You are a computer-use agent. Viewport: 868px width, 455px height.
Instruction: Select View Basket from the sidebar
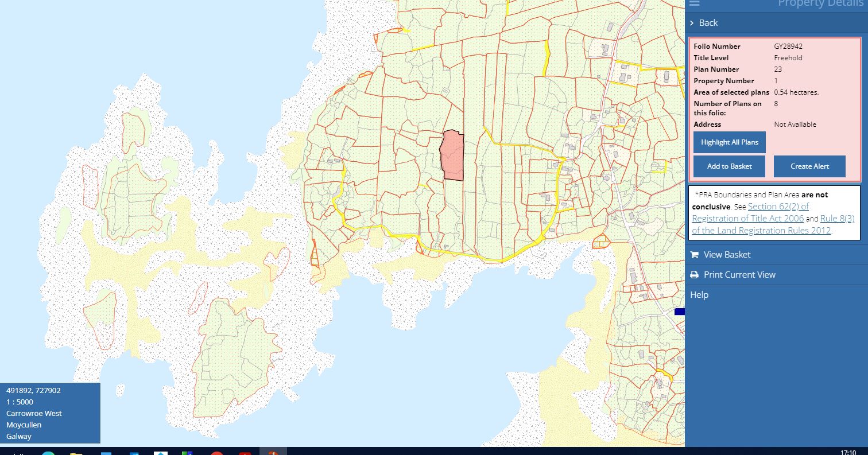(726, 254)
